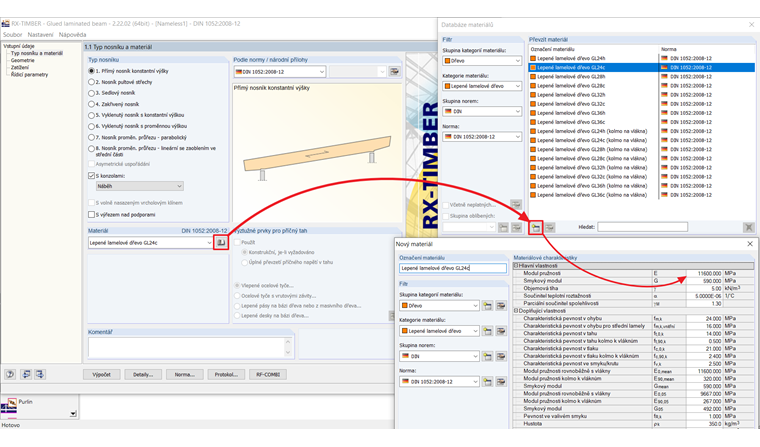Edit Skupina norem DIN in Nový materiál dialog
Image resolution: width=760 pixels, height=447 pixels.
tap(501, 356)
